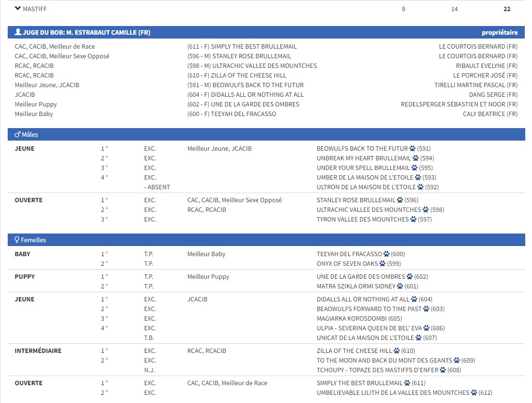Click the propriétaire column header

[x=500, y=33]
